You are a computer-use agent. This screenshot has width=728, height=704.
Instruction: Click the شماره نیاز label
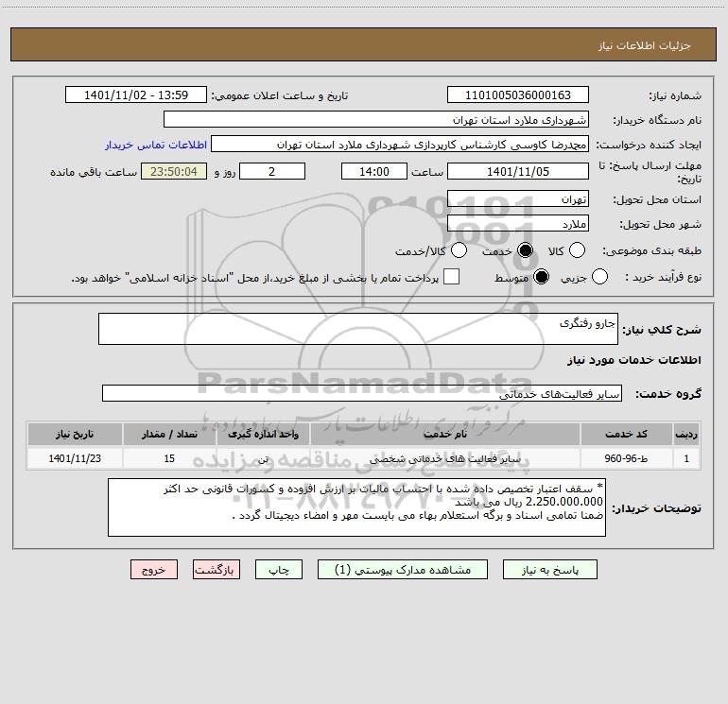click(x=675, y=95)
